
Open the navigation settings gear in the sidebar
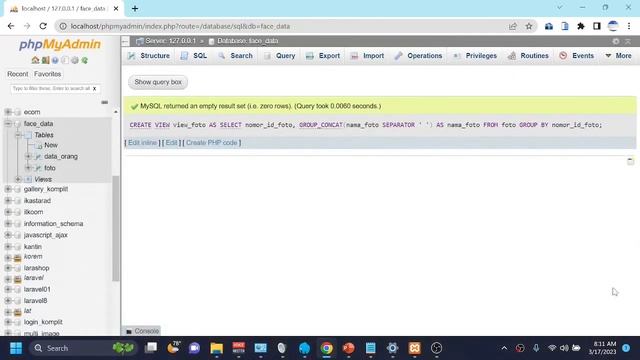coord(75,60)
